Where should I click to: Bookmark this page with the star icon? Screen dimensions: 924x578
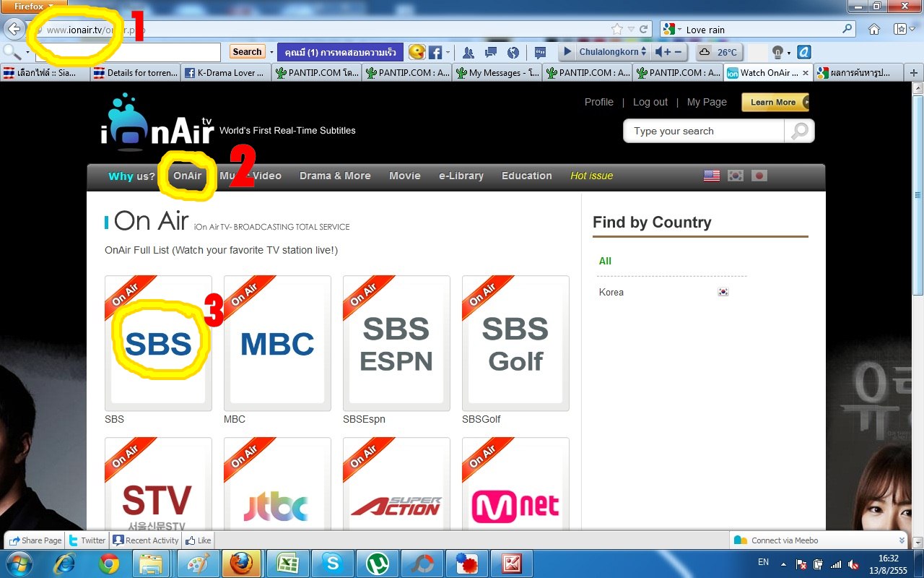[x=617, y=30]
